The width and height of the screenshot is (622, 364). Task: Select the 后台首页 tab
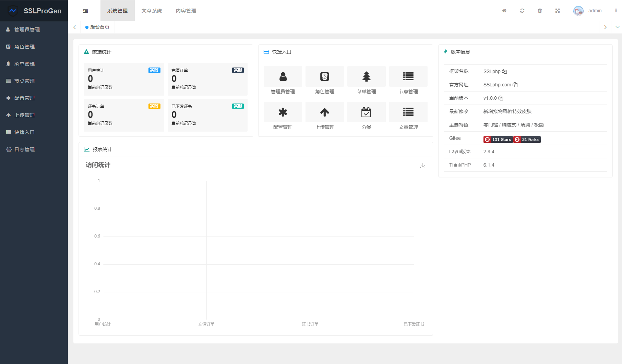coord(99,27)
